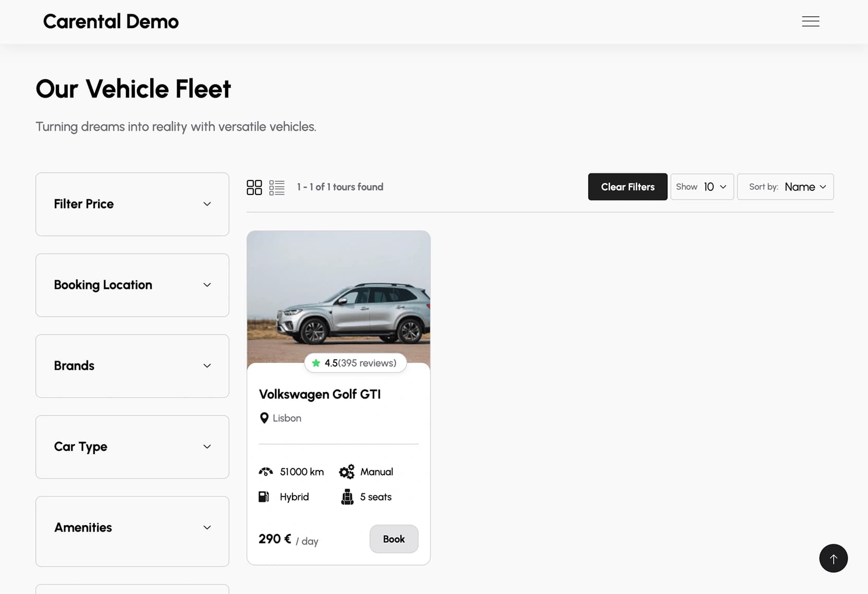Click the green star rating icon
The image size is (868, 594).
pyautogui.click(x=316, y=362)
